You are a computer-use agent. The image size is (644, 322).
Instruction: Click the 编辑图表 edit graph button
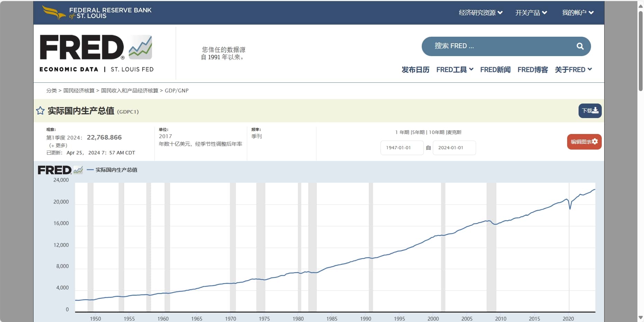(584, 142)
